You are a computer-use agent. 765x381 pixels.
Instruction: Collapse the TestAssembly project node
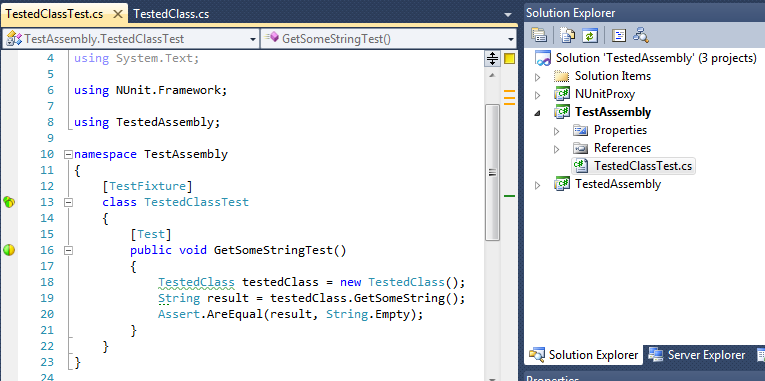[538, 113]
